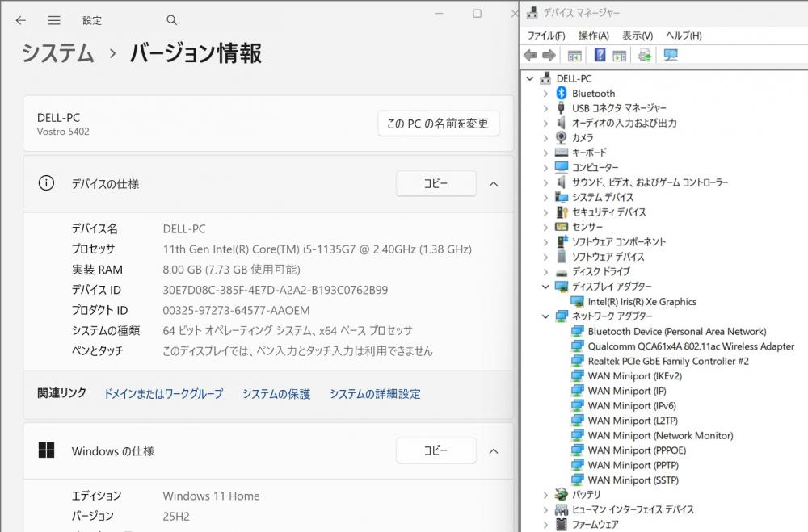Click the back arrow in Settings
This screenshot has width=808, height=532.
click(21, 20)
